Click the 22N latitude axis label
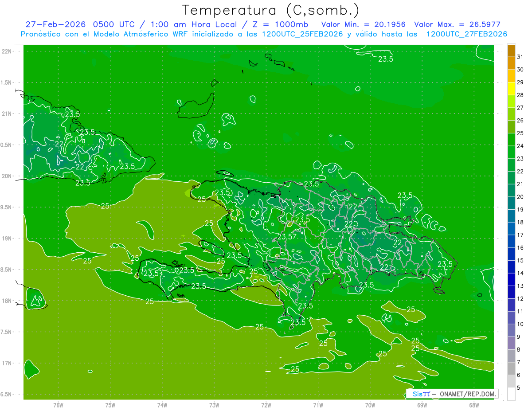Screen dimensions: 532x411 coord(6,51)
